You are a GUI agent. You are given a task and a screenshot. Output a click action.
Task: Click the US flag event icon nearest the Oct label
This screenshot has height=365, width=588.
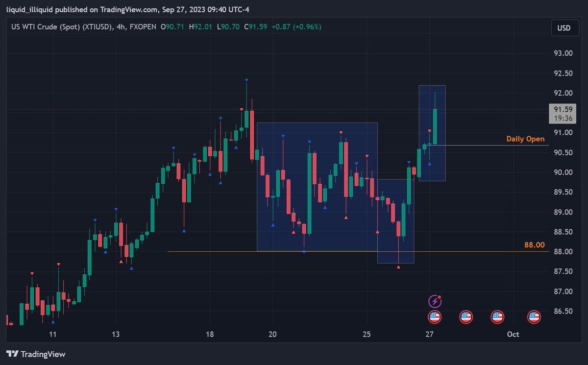click(534, 317)
